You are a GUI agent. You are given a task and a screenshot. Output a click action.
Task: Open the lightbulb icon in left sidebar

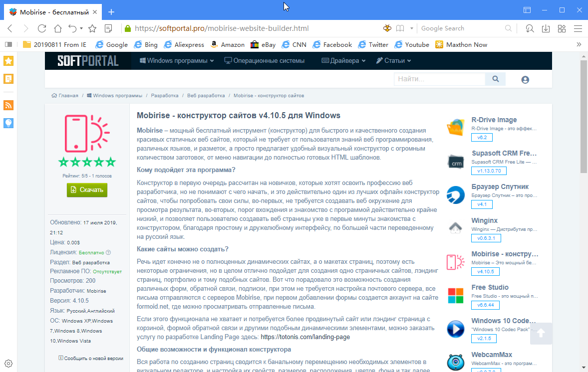[x=8, y=123]
